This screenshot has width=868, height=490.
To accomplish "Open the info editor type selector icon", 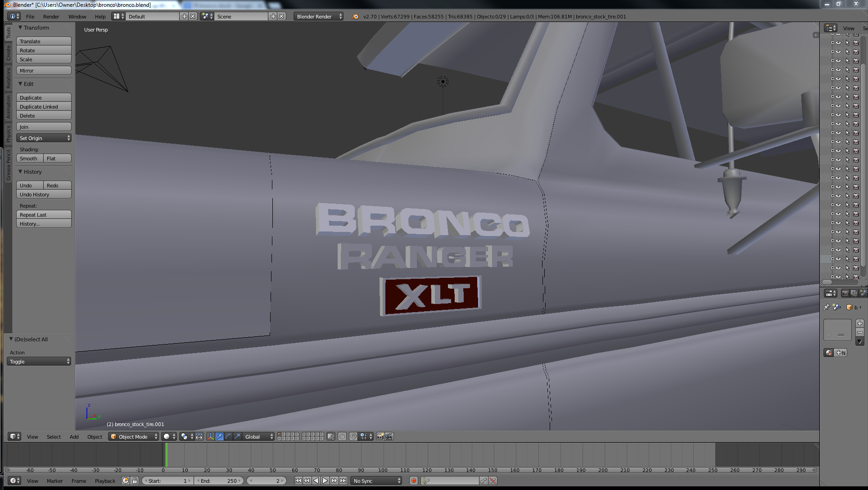I will (x=14, y=17).
